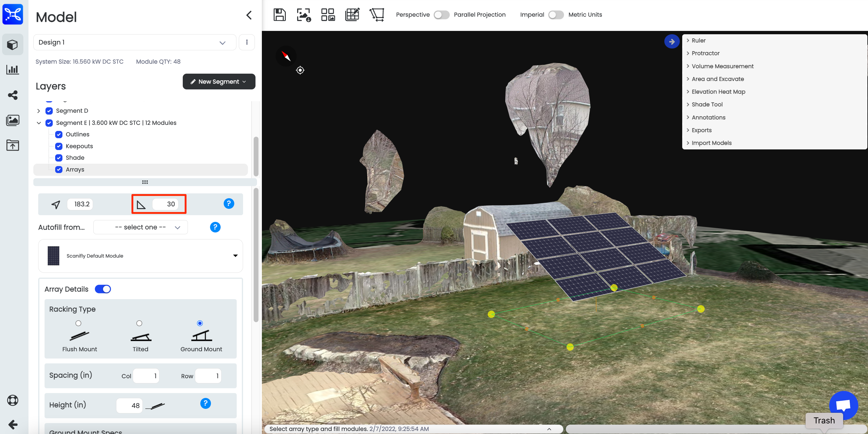The image size is (868, 434).
Task: Uncheck the Keepouts layer checkbox
Action: (58, 146)
